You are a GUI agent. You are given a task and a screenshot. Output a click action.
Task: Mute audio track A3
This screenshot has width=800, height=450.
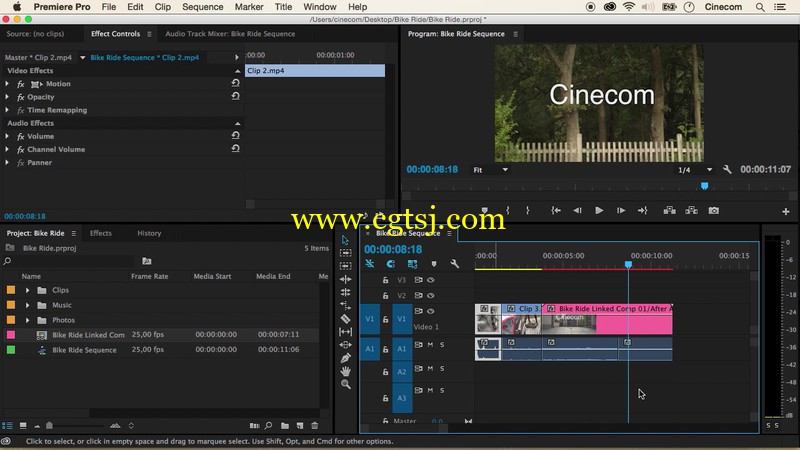click(x=430, y=390)
